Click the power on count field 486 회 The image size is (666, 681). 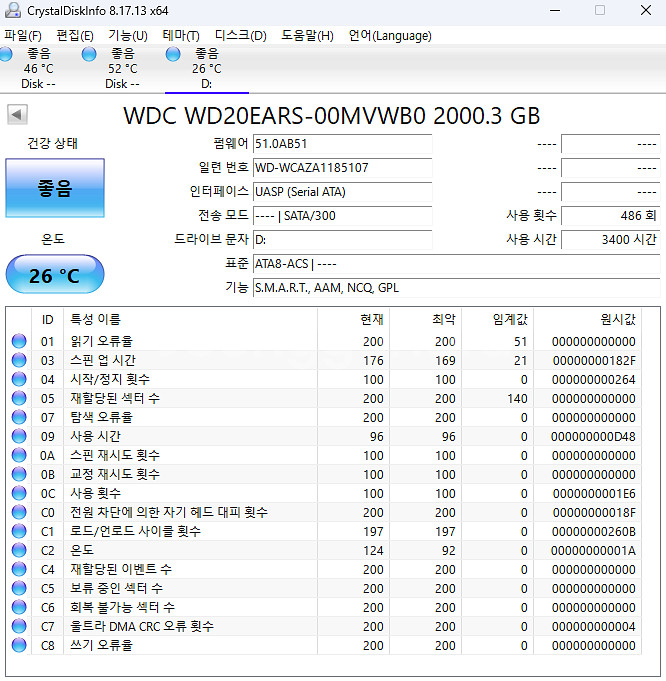coord(610,215)
